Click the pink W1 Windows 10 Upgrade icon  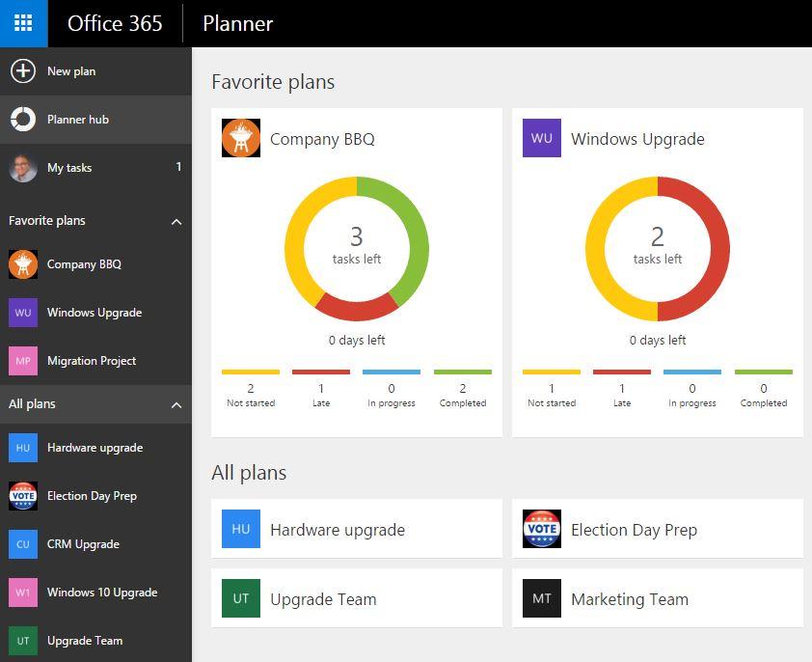(23, 593)
